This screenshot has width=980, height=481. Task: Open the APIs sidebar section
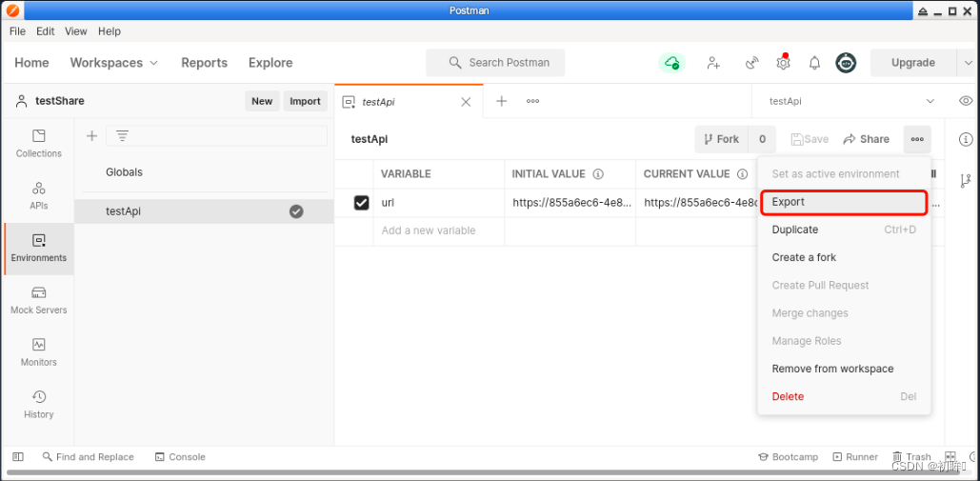tap(39, 195)
